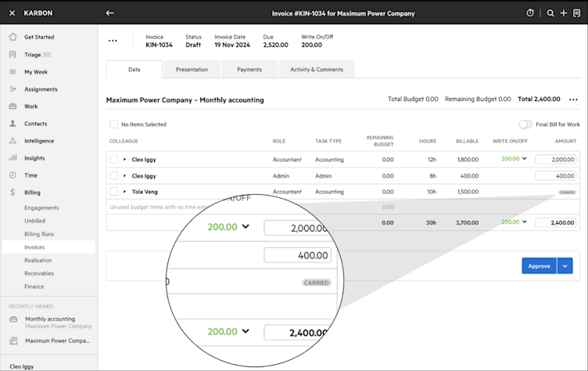Open invoice options ellipsis beside Invoice KIN-1034

coord(113,41)
